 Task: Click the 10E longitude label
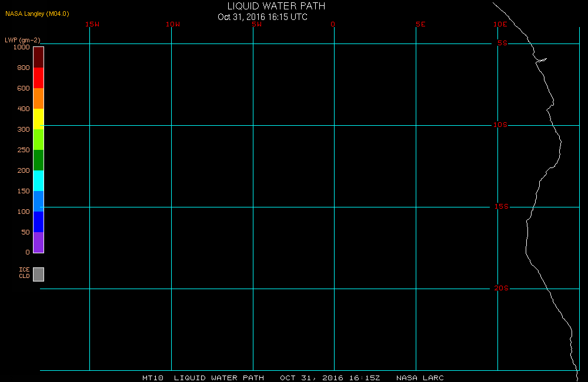[500, 24]
